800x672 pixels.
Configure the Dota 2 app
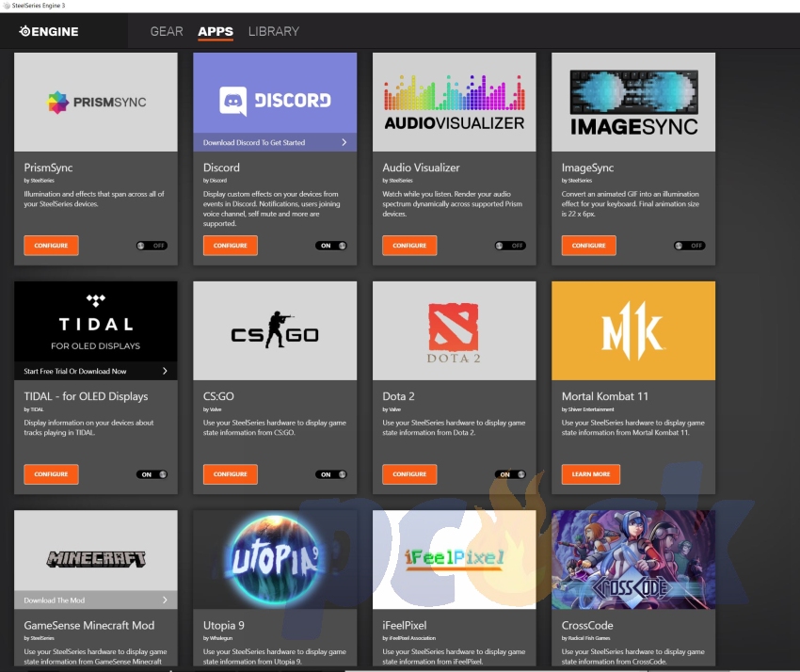click(x=409, y=474)
